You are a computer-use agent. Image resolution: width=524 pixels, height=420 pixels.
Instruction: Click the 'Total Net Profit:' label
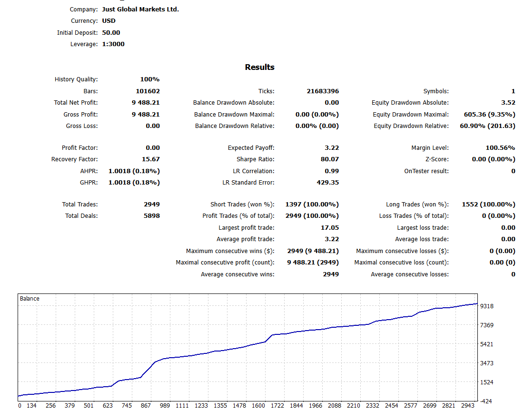tap(76, 102)
